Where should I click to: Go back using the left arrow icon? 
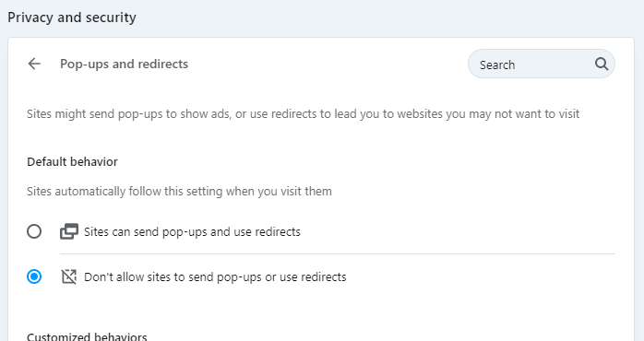[34, 64]
